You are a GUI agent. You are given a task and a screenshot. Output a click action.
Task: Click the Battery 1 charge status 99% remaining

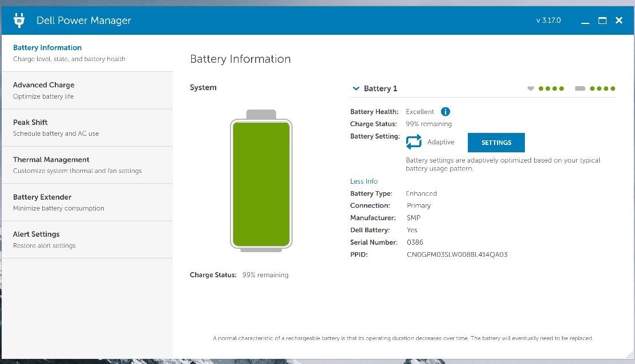(428, 124)
